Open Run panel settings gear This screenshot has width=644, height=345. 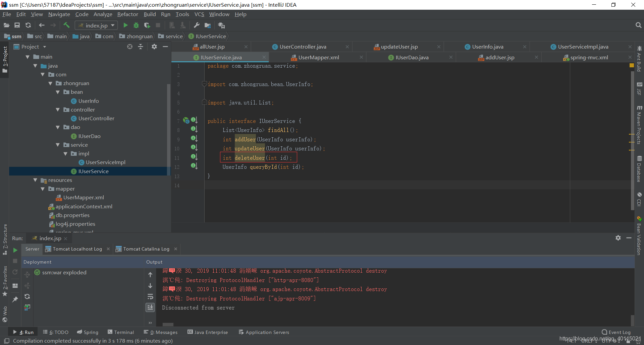(618, 238)
